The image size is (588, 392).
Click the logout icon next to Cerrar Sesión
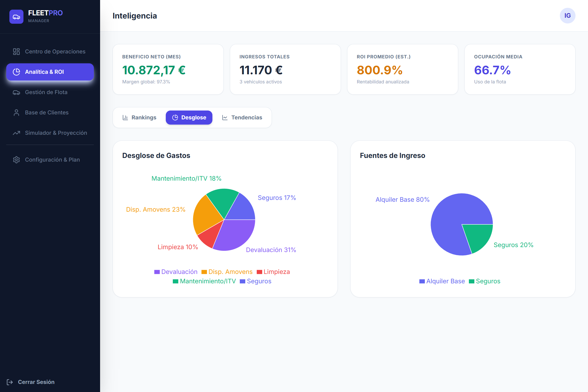pyautogui.click(x=10, y=382)
